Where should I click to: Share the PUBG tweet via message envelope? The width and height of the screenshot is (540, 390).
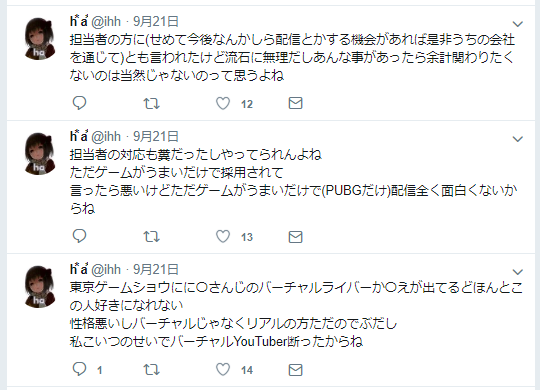[x=295, y=237]
